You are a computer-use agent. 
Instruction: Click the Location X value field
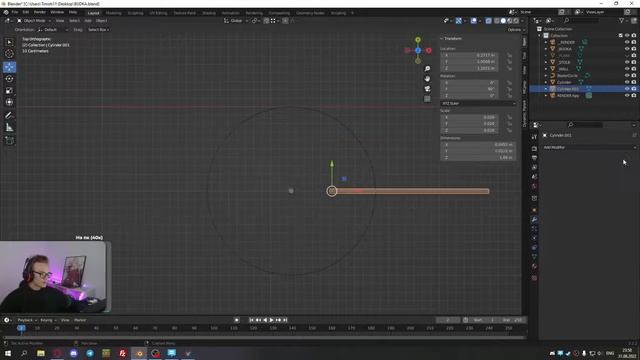469,55
